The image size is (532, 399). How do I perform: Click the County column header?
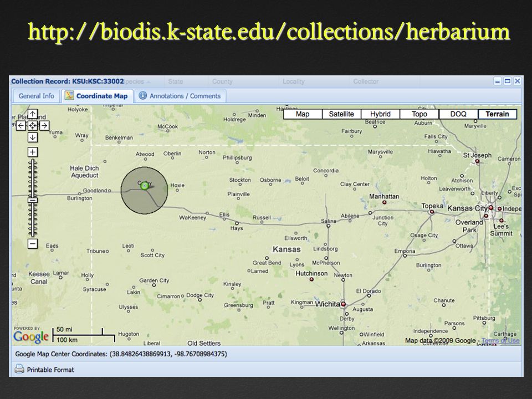[222, 81]
